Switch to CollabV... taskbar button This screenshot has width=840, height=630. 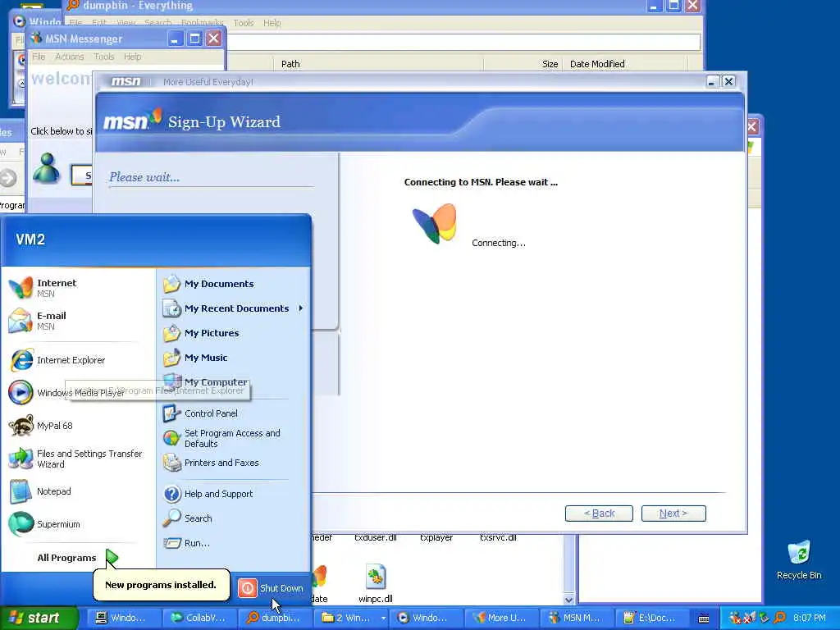[199, 619]
